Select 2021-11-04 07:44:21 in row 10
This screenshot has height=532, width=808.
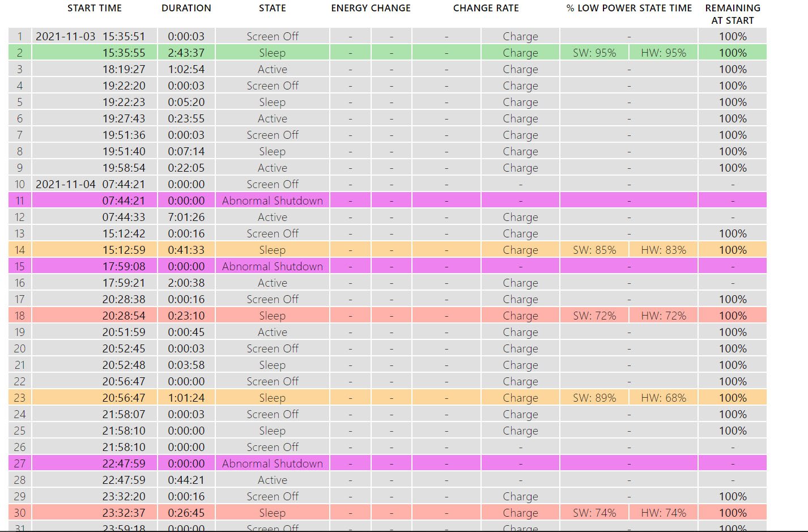click(x=90, y=184)
